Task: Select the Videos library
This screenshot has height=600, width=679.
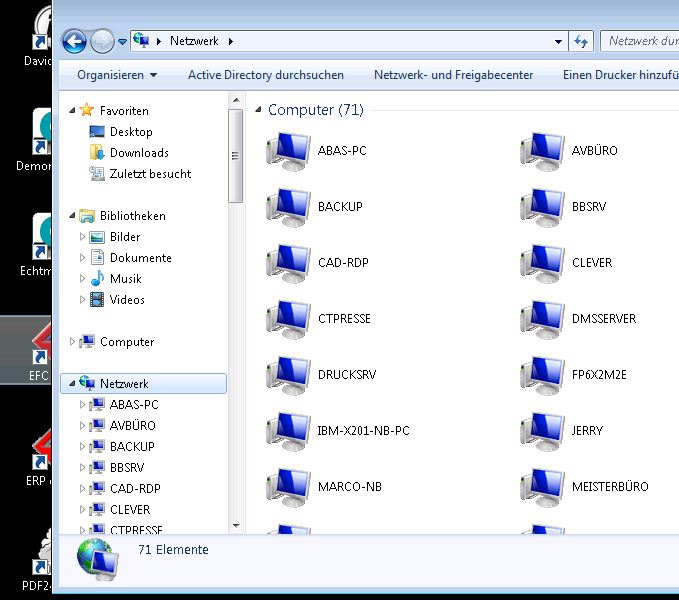Action: coord(127,300)
